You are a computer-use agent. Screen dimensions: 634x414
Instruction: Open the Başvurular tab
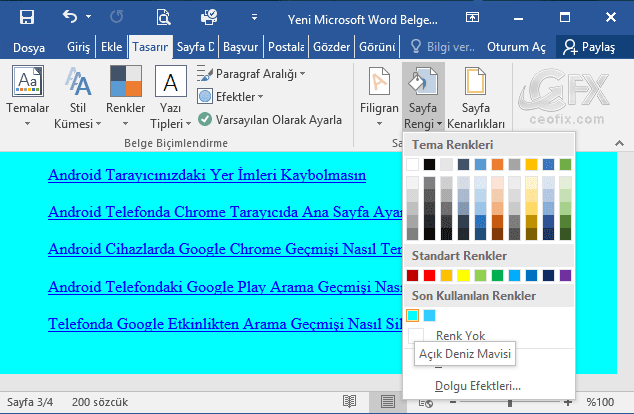pos(241,47)
